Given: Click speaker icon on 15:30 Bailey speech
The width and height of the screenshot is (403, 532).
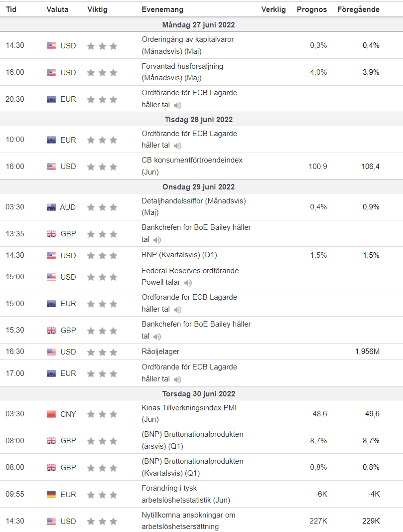Looking at the screenshot, I should click(x=157, y=337).
